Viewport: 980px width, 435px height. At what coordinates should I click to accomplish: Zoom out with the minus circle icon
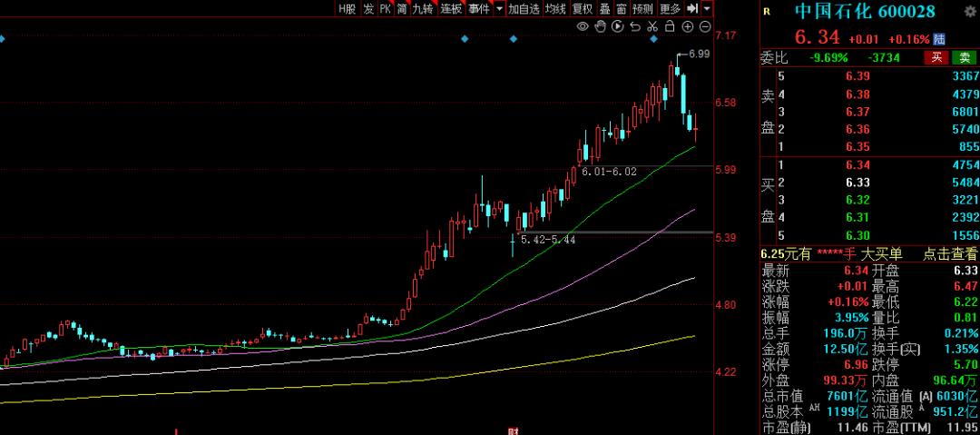pos(705,26)
